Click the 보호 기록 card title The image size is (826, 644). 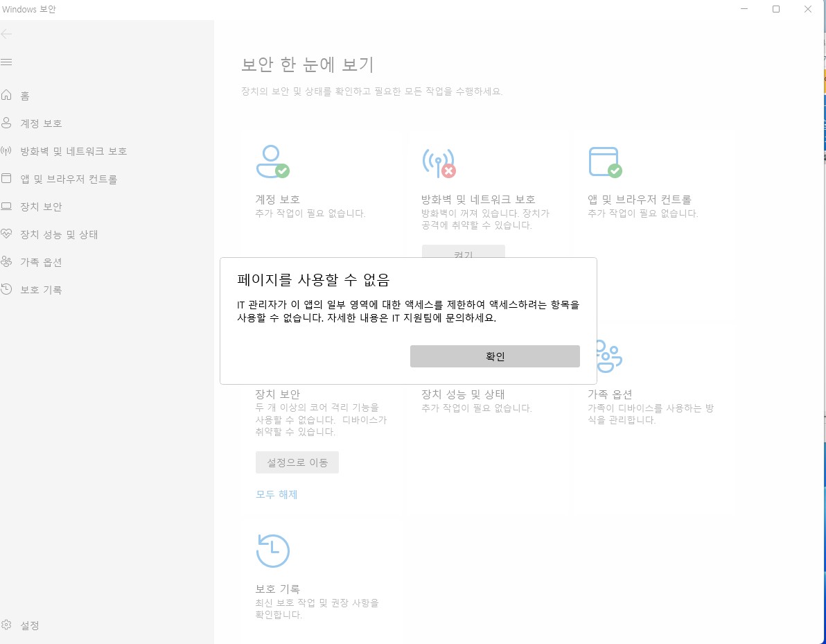coord(278,589)
